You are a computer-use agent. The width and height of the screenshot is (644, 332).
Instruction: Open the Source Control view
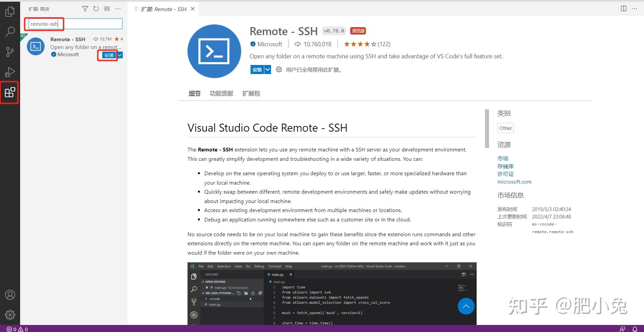[x=10, y=51]
